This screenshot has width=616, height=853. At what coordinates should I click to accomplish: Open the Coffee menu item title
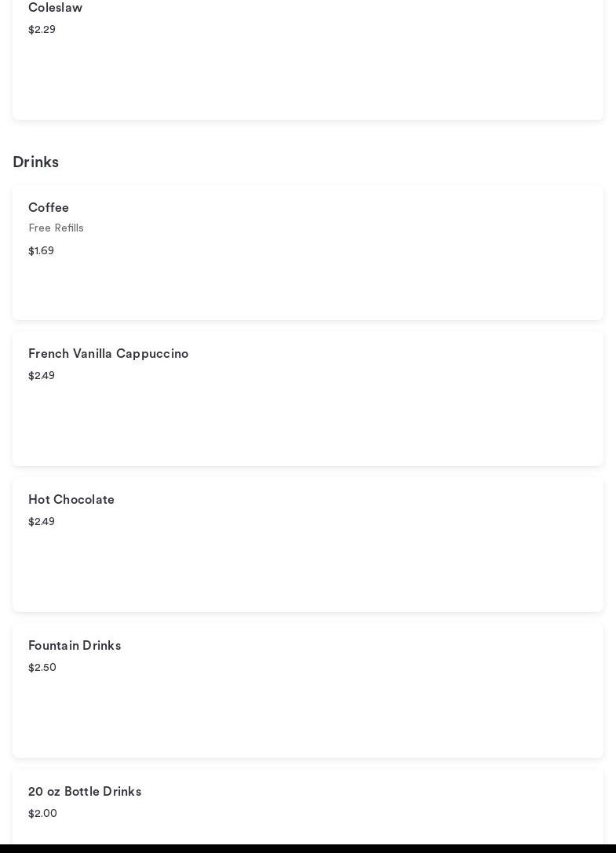49,208
